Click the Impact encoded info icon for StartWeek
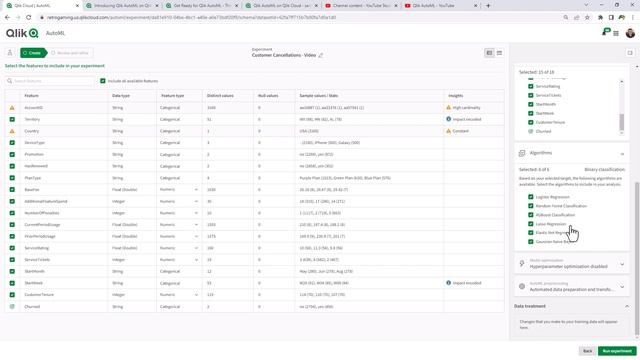The image size is (640, 360). (x=449, y=283)
